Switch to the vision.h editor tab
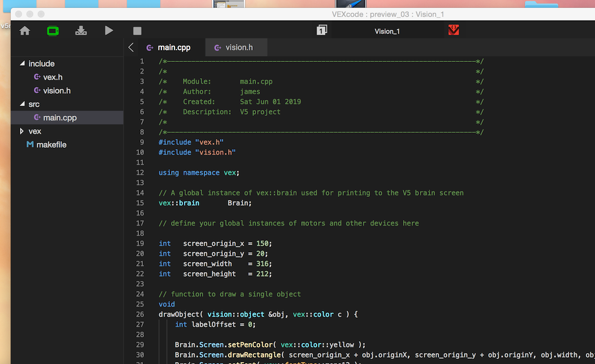595x364 pixels. pos(239,48)
